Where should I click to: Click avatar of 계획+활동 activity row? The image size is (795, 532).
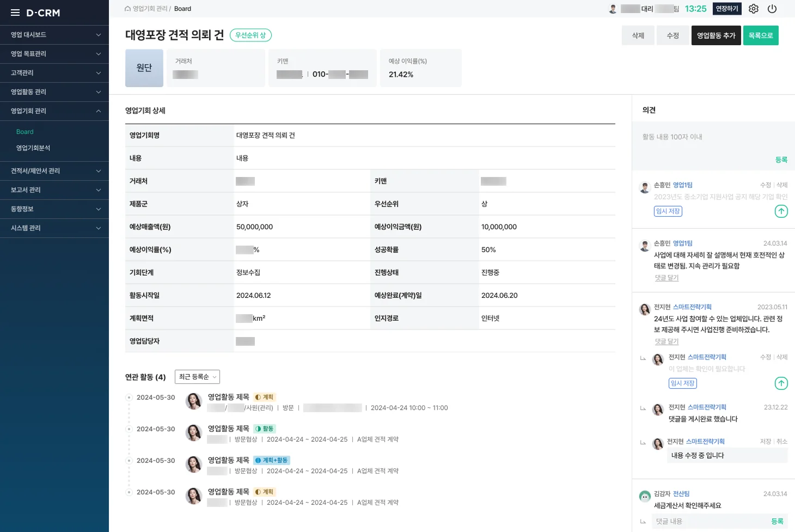tap(194, 464)
